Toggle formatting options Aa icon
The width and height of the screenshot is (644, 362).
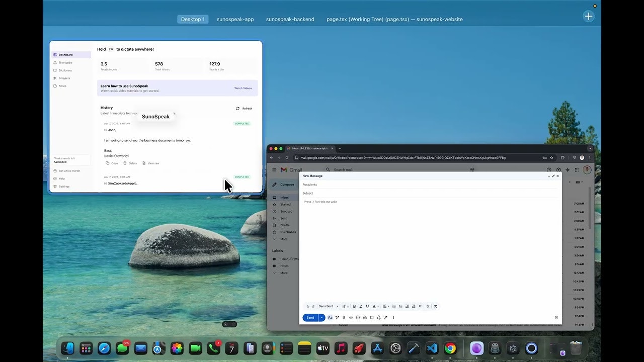(330, 317)
